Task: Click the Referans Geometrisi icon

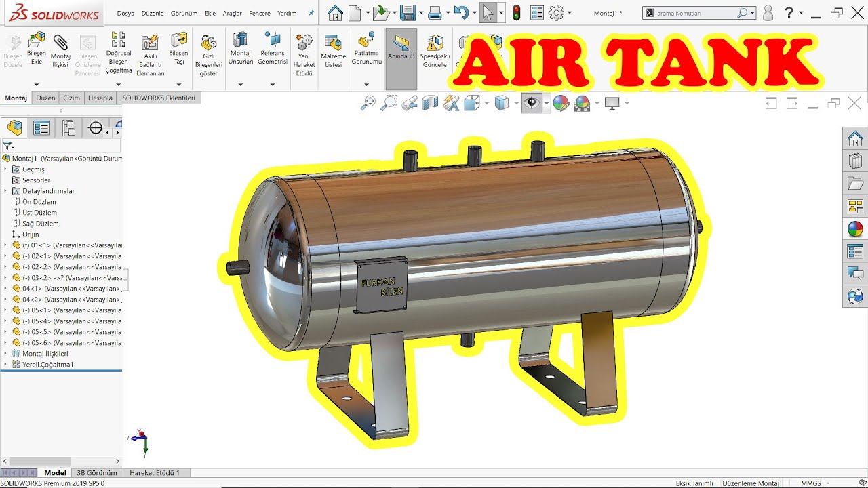Action: point(273,40)
